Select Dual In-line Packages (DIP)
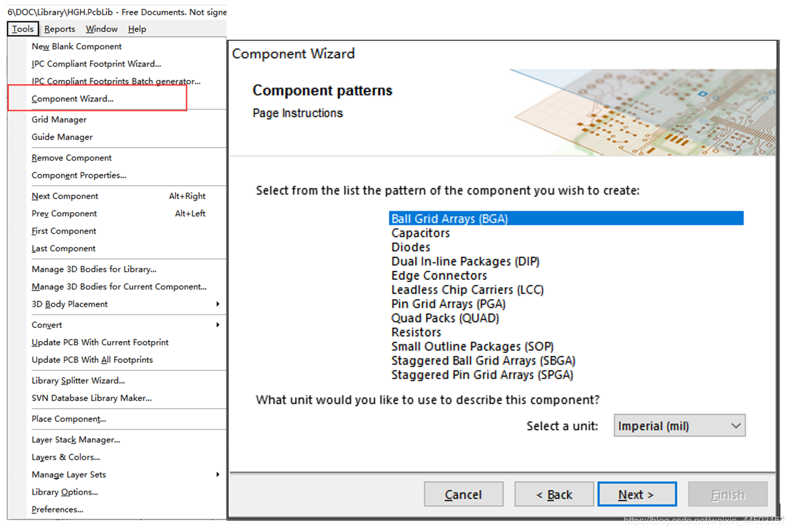791x532 pixels. pos(465,262)
